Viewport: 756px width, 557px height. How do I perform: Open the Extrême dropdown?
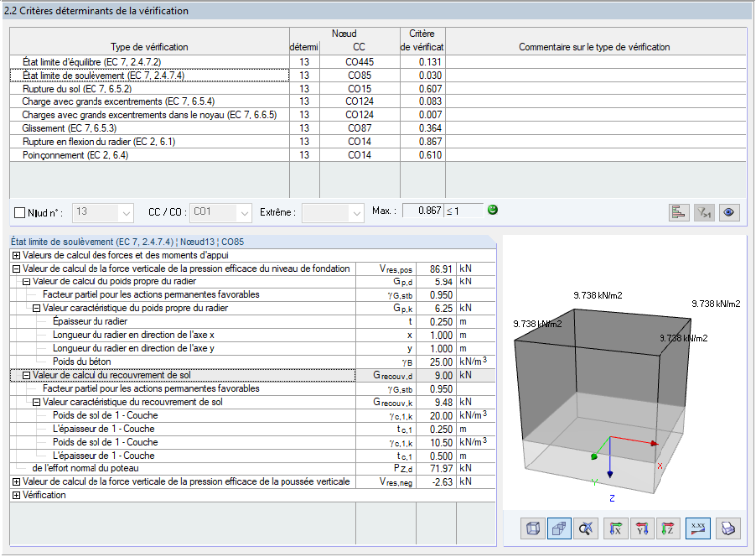click(333, 212)
